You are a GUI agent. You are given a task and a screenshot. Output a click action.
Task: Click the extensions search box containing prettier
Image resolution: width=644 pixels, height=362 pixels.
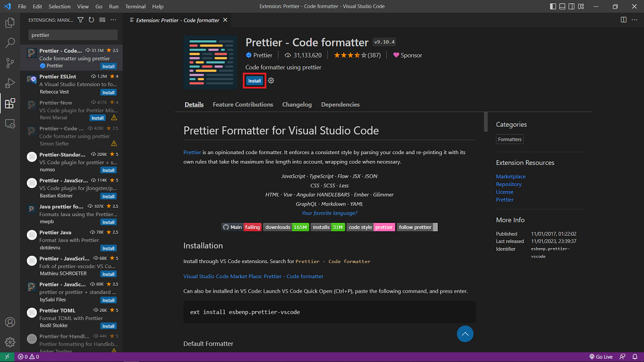(73, 35)
